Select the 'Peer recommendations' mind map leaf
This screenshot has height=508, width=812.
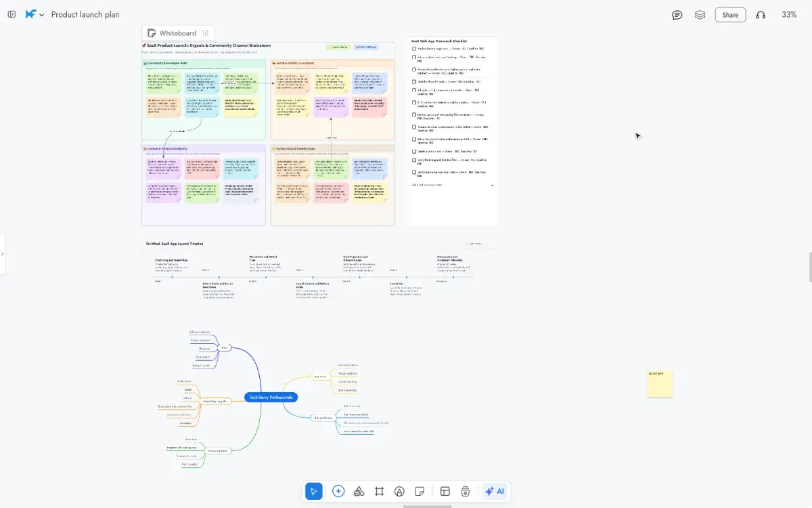pyautogui.click(x=355, y=415)
